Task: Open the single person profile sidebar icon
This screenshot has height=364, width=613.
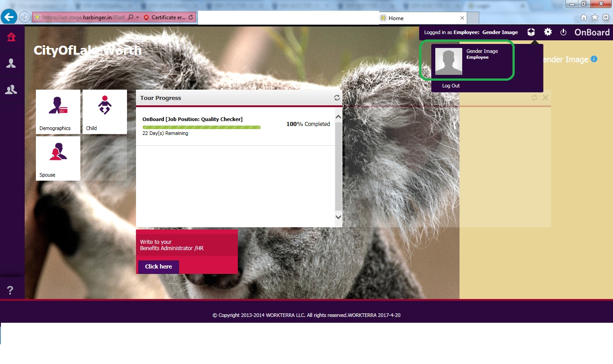Action: [11, 63]
